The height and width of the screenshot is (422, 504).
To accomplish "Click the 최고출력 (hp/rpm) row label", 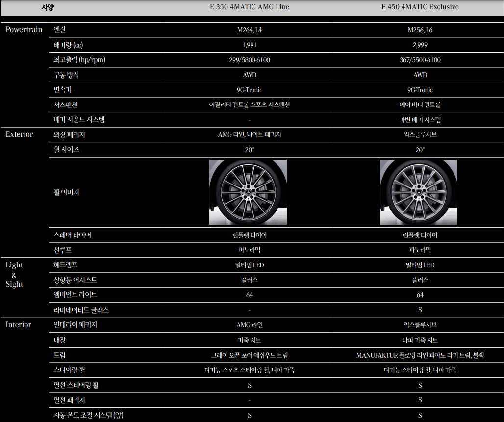I will tap(79, 60).
